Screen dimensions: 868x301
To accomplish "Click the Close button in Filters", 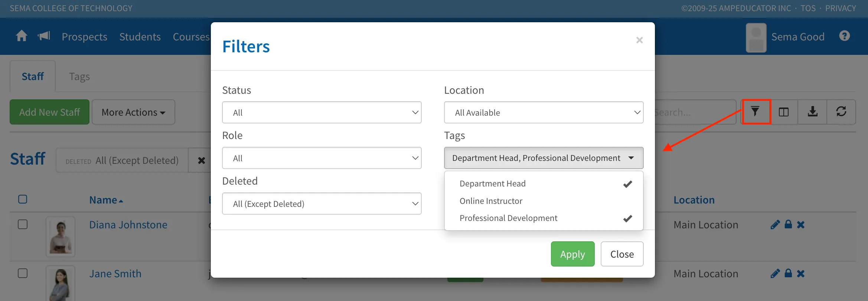I will [x=622, y=254].
